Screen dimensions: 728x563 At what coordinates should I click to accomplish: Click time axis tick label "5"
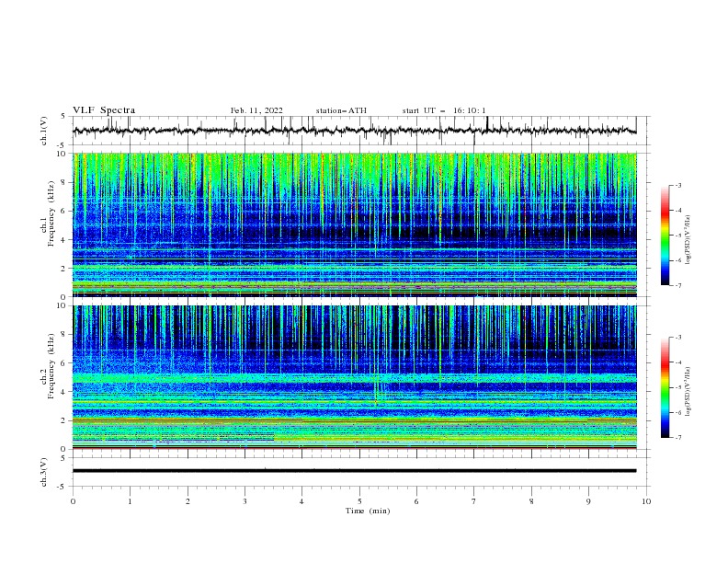coord(359,501)
